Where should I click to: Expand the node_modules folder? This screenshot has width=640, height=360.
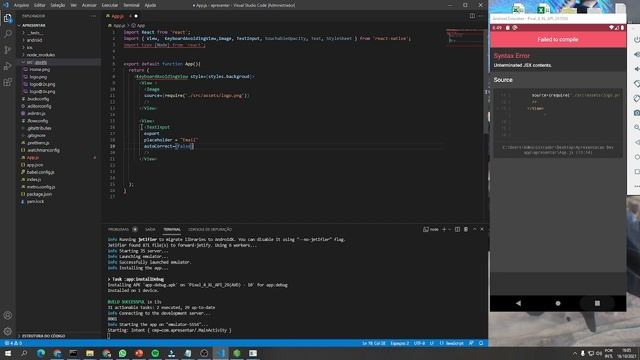click(40, 55)
